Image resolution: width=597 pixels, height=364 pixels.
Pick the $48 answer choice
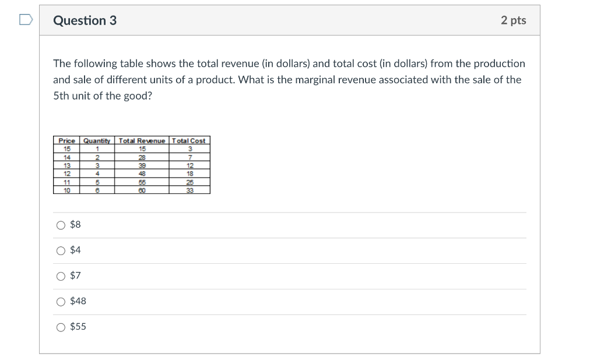click(x=61, y=302)
